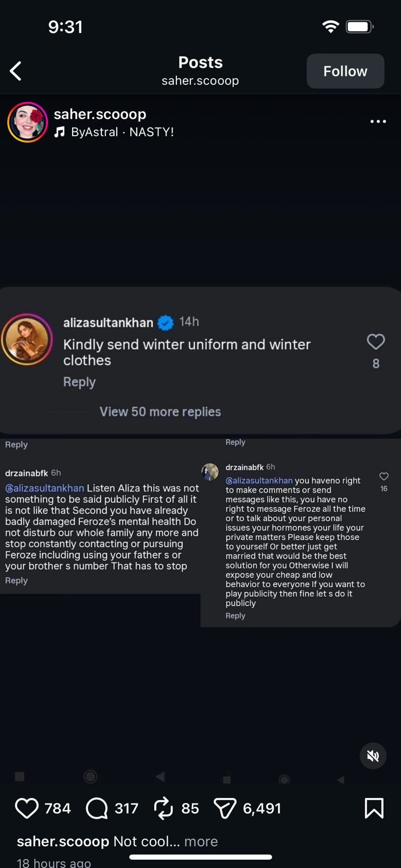Tap the music note audio icon
The height and width of the screenshot is (868, 401).
pos(60,132)
